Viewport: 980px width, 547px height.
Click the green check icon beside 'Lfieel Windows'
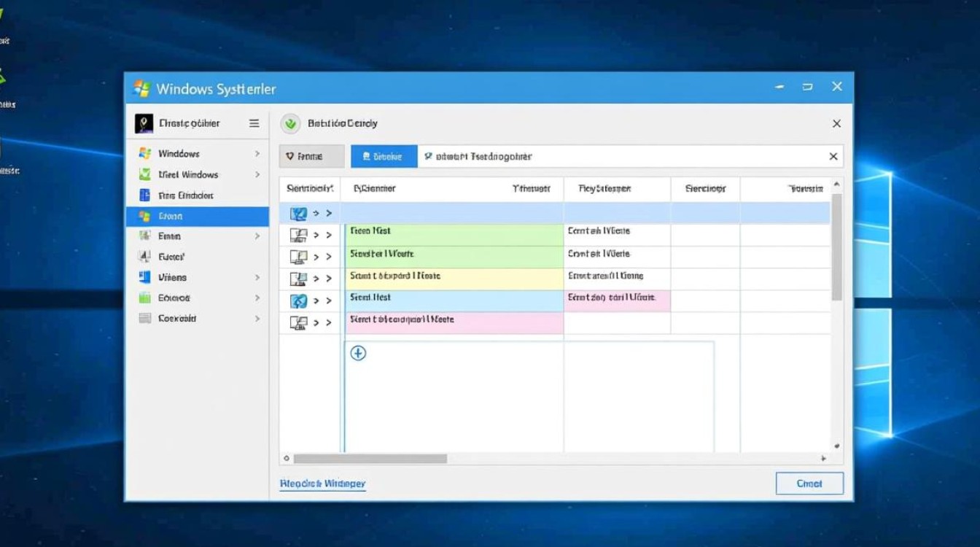pyautogui.click(x=144, y=175)
